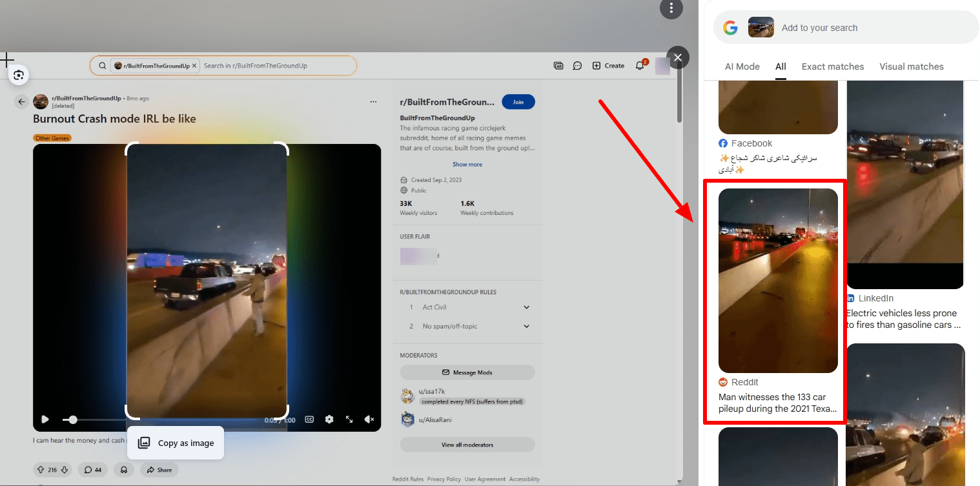Open the post's three-dot options menu

point(373,101)
